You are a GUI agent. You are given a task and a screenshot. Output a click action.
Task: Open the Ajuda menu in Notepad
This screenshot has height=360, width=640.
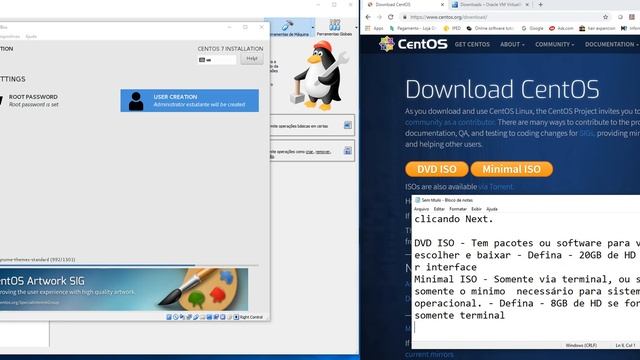(x=492, y=209)
